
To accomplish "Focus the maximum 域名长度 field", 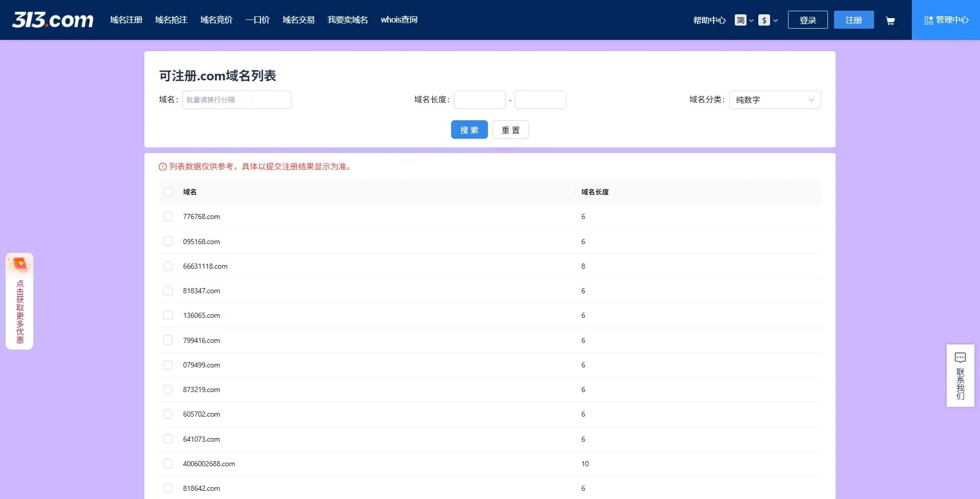I will pyautogui.click(x=540, y=100).
